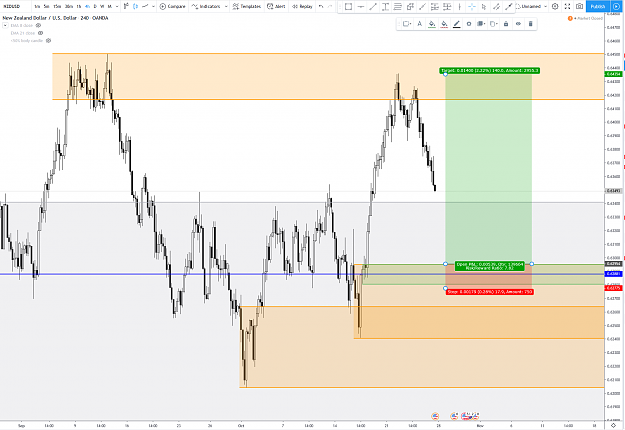Screen dimensions: 625x430
Task: Select the arrow pointer cursor
Action: pos(484,6)
